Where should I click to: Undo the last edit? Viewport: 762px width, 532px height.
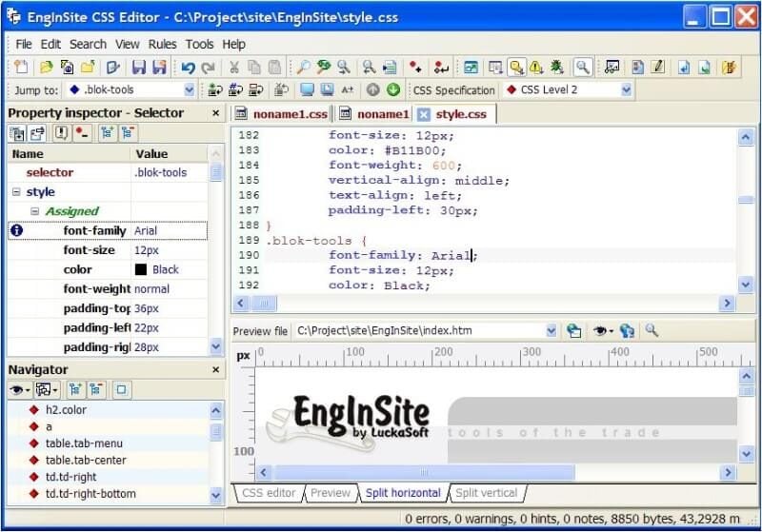tap(188, 67)
